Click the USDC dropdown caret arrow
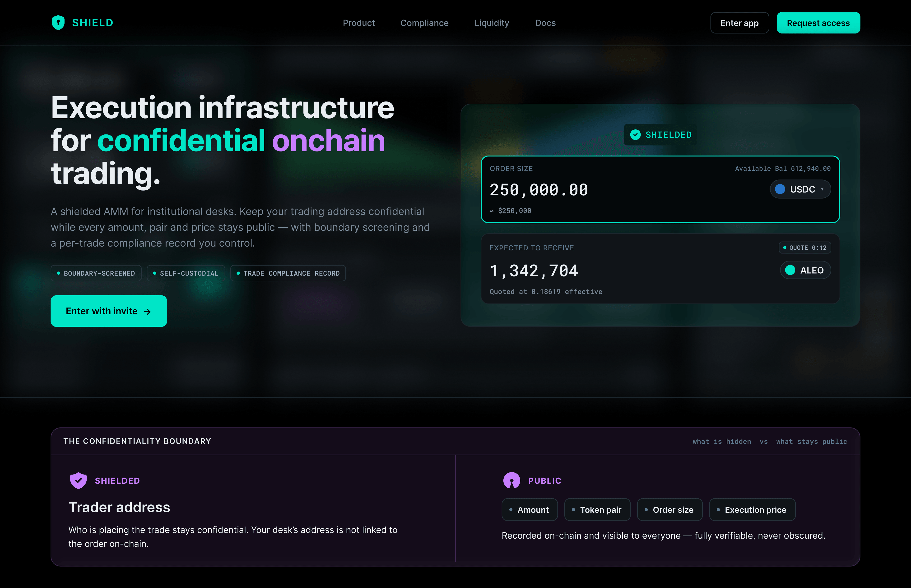Viewport: 911px width, 588px height. (822, 189)
